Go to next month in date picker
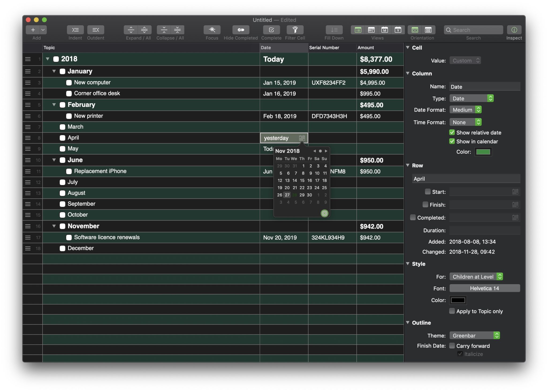The height and width of the screenshot is (392, 548). tap(326, 151)
